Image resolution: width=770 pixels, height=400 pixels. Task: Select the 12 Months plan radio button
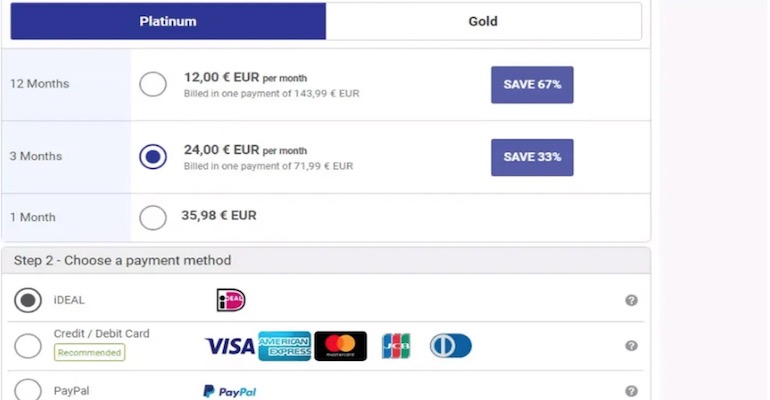pyautogui.click(x=153, y=84)
